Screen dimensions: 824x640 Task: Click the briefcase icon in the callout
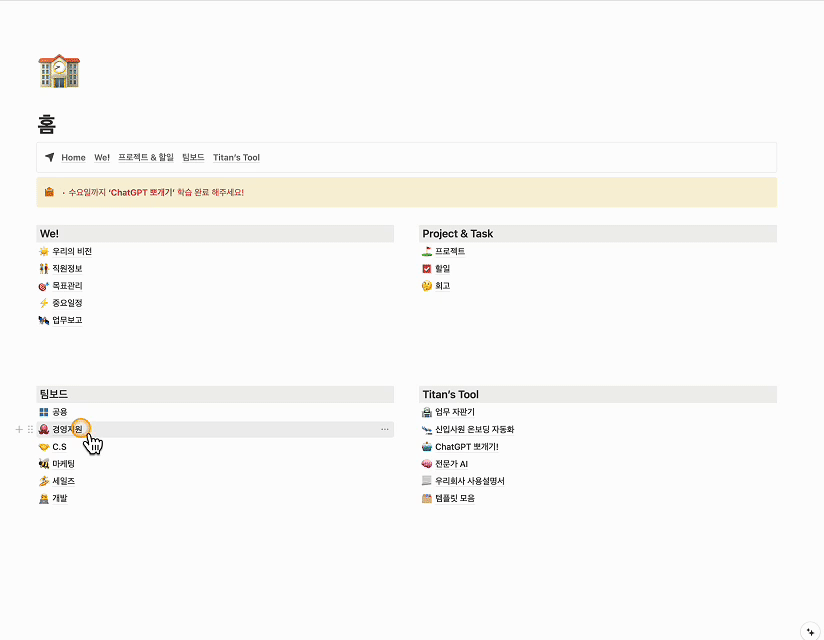(x=49, y=192)
